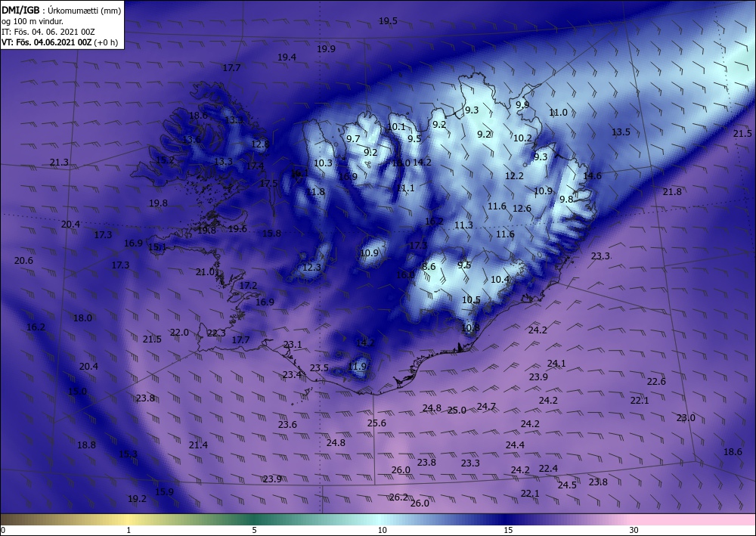Click the map value '9.7'
The width and height of the screenshot is (756, 536).
(353, 139)
